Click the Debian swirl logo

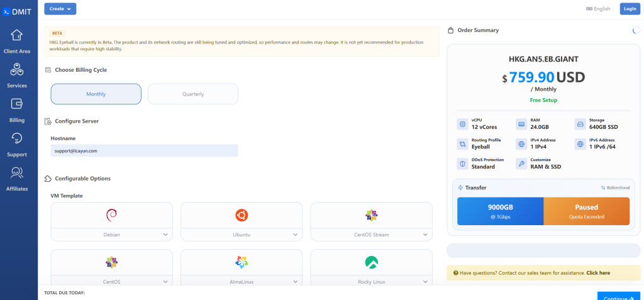111,215
